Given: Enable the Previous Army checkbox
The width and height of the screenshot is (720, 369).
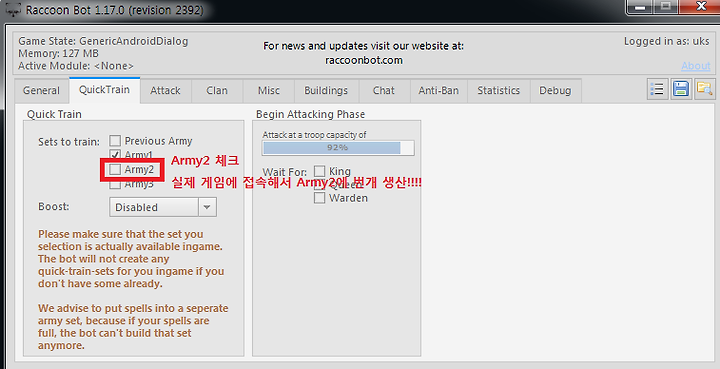Looking at the screenshot, I should (x=115, y=140).
